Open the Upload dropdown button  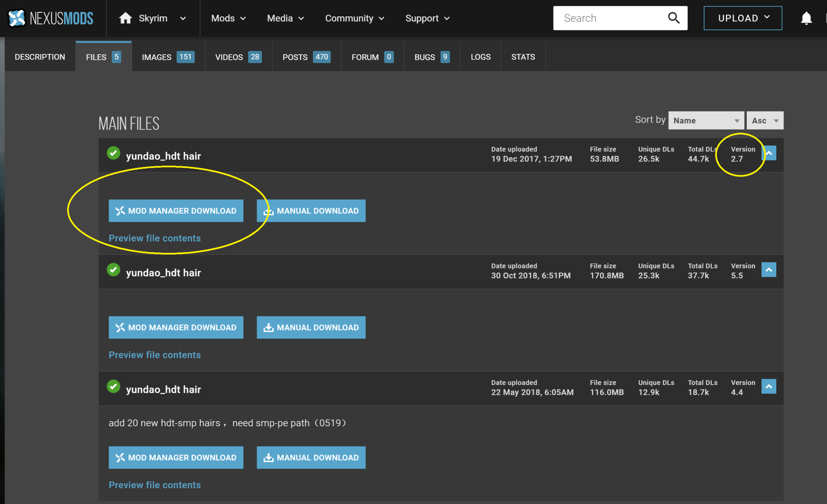[x=743, y=18]
